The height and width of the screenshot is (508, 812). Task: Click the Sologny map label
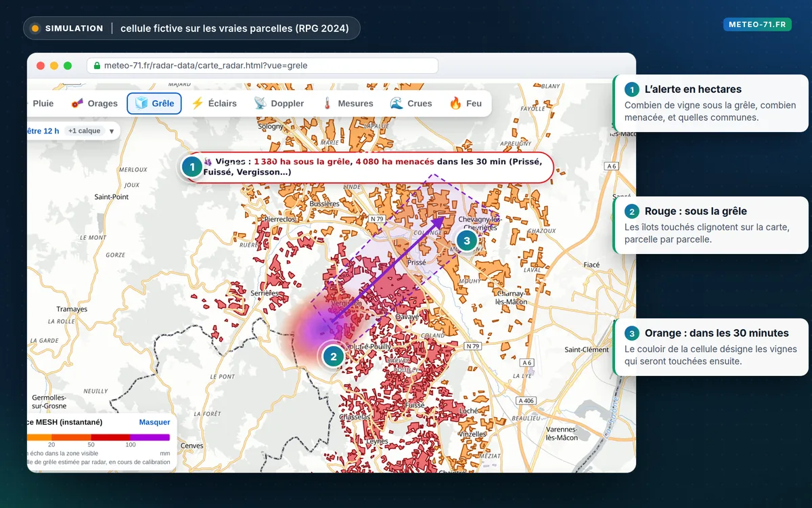271,127
